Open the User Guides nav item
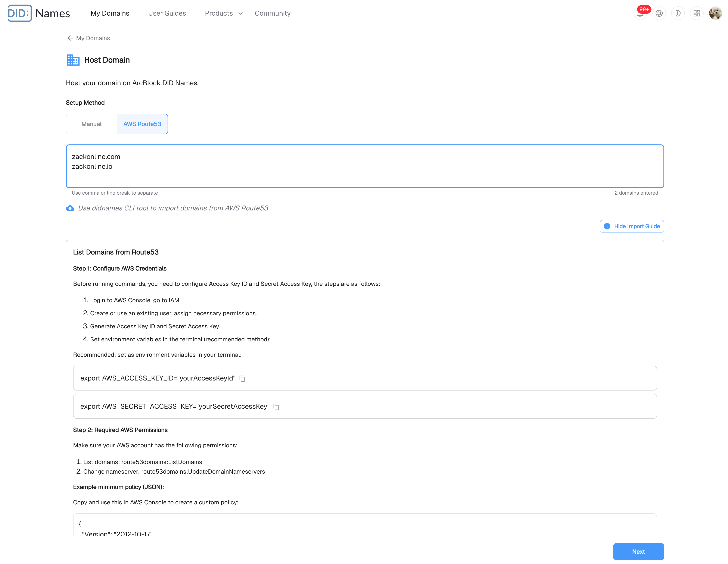The image size is (728, 564). click(167, 13)
